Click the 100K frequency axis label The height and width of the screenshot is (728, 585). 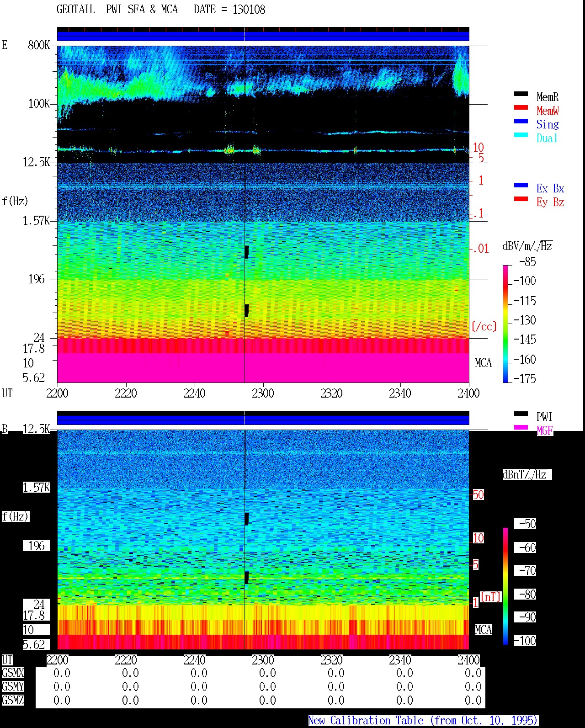tap(39, 103)
